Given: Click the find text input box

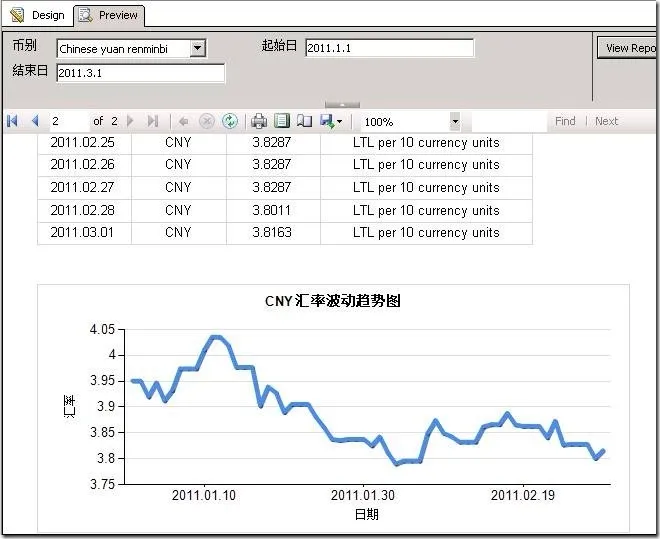Looking at the screenshot, I should (x=509, y=122).
